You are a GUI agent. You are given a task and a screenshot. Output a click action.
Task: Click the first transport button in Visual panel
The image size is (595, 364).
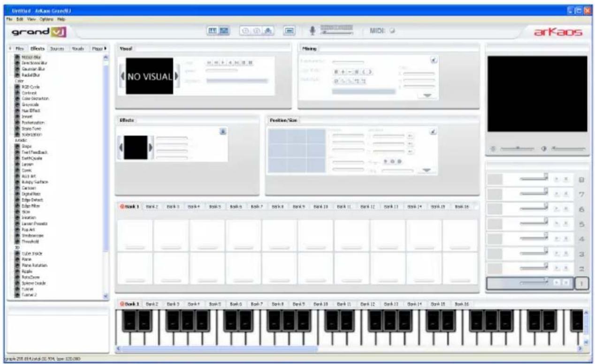209,63
